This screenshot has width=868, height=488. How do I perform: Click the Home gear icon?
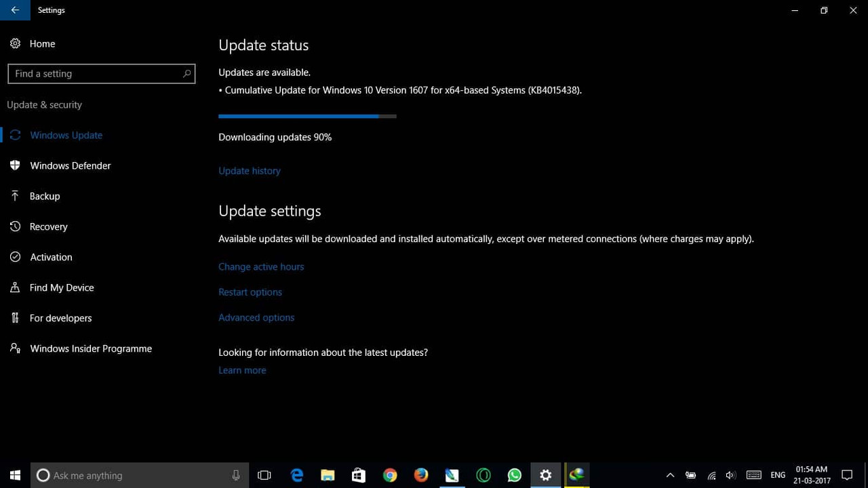tap(15, 43)
